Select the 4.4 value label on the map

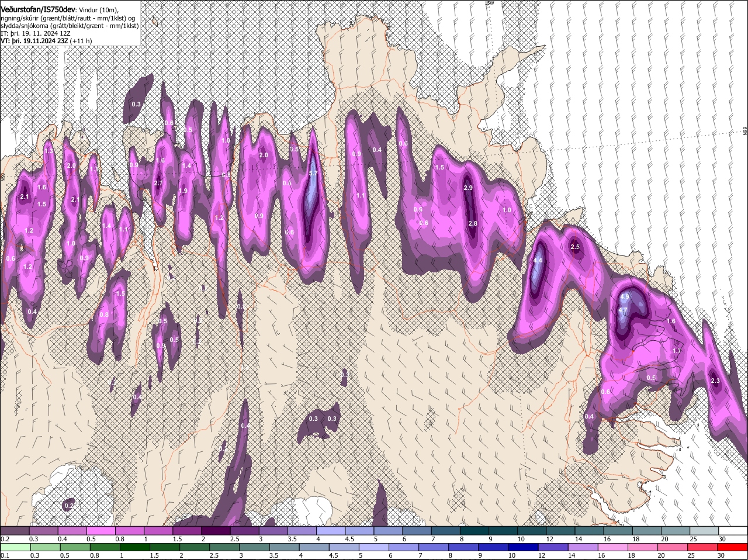(538, 260)
